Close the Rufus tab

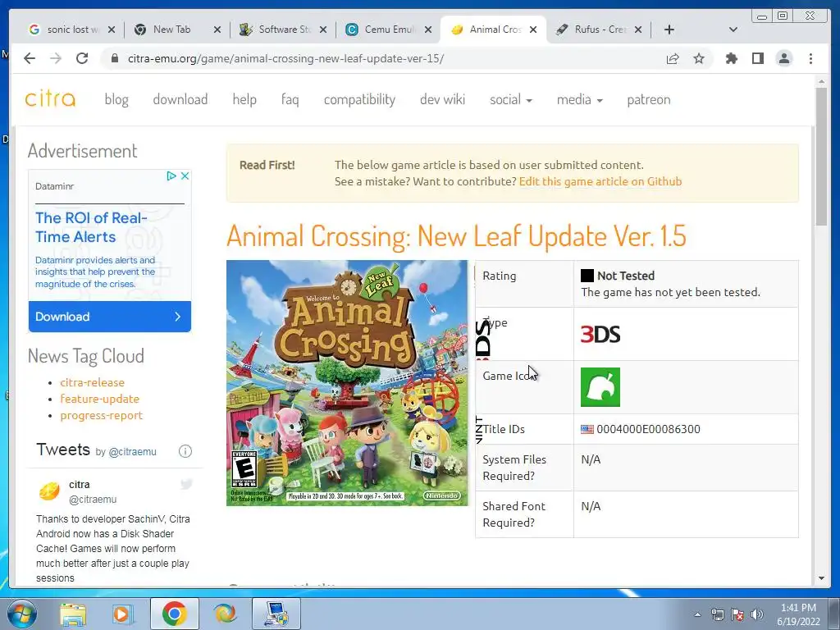coord(638,30)
